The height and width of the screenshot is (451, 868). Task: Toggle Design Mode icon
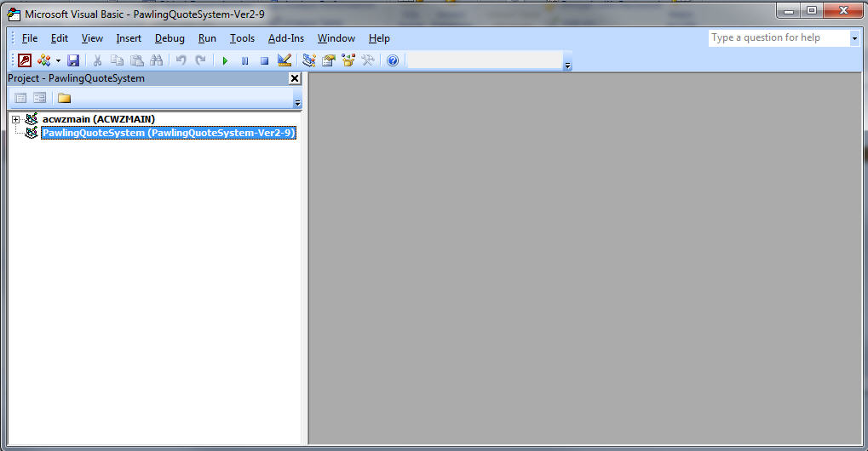[285, 60]
